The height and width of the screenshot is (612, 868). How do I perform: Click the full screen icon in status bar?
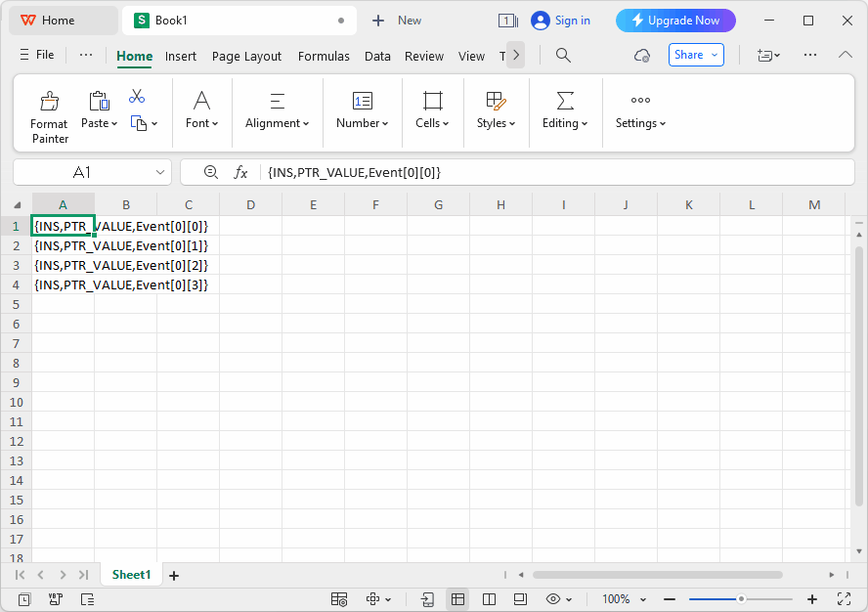click(844, 598)
